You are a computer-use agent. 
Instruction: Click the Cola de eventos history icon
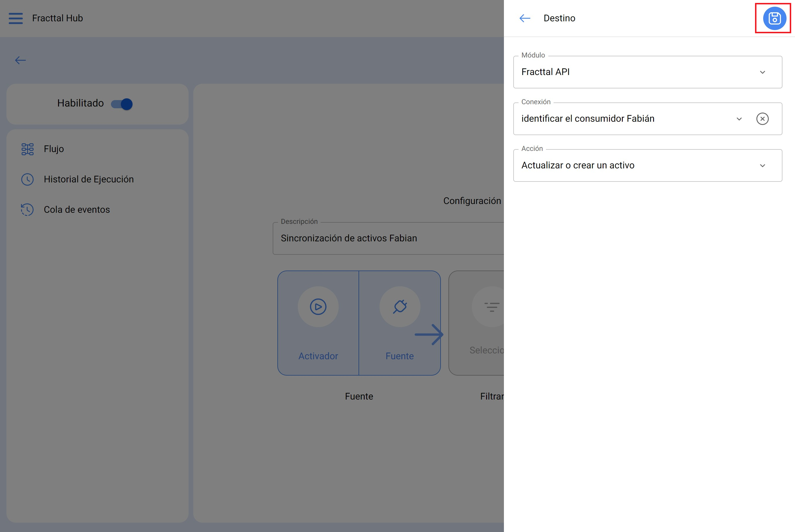pyautogui.click(x=27, y=210)
